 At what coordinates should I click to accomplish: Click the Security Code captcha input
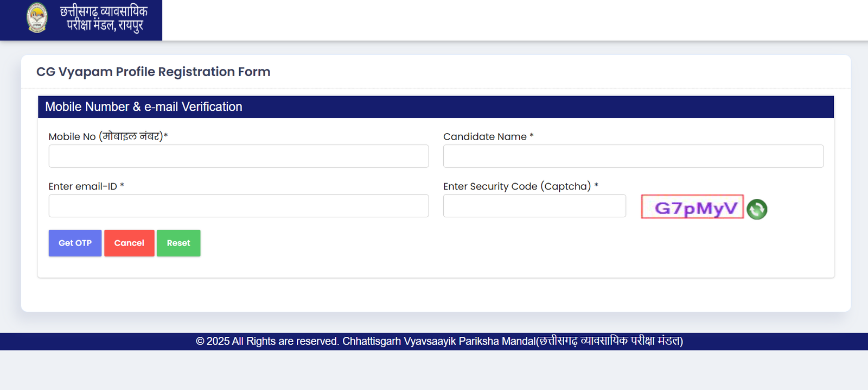tap(534, 206)
